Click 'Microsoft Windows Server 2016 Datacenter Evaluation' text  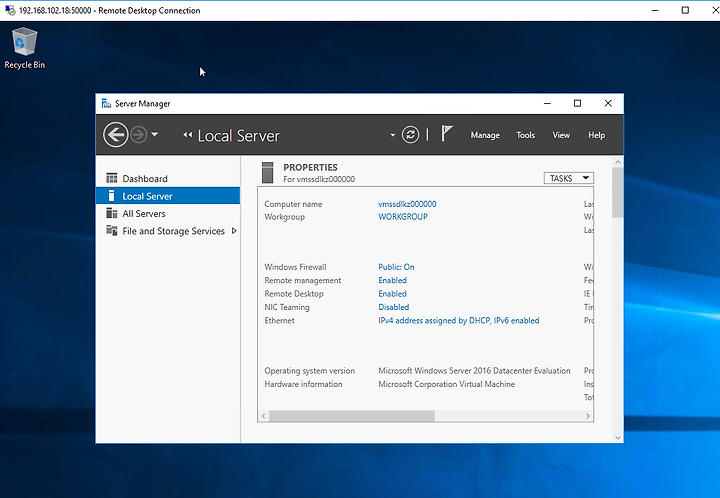click(x=474, y=370)
